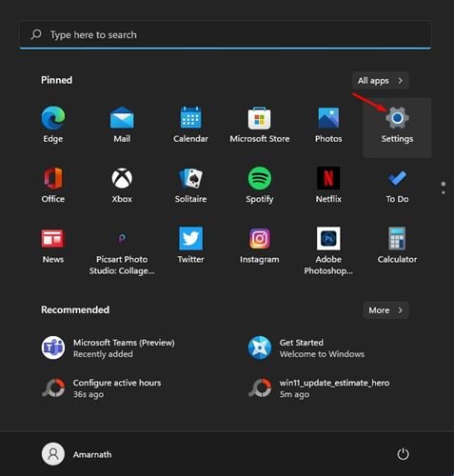The height and width of the screenshot is (476, 454).
Task: Open the Microsoft Store app
Action: [260, 126]
